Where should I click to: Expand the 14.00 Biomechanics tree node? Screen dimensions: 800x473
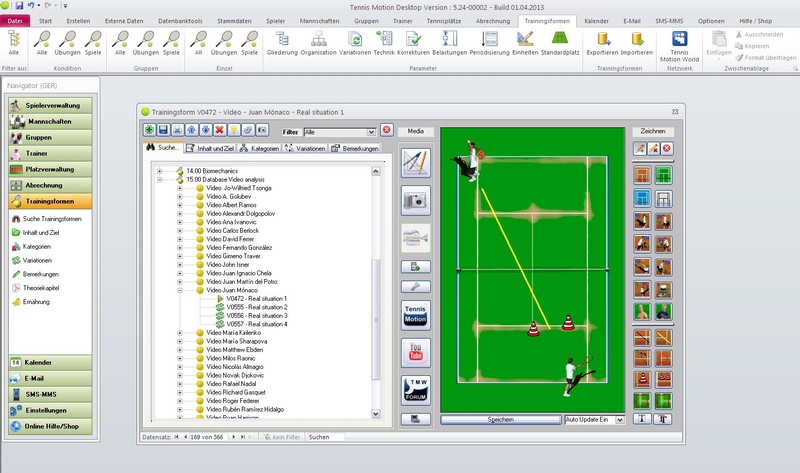(159, 170)
